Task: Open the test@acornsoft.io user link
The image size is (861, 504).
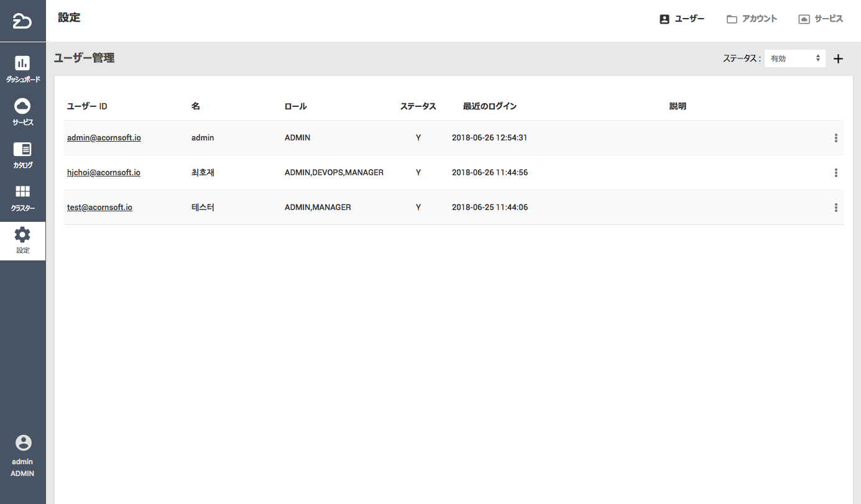Action: point(99,208)
